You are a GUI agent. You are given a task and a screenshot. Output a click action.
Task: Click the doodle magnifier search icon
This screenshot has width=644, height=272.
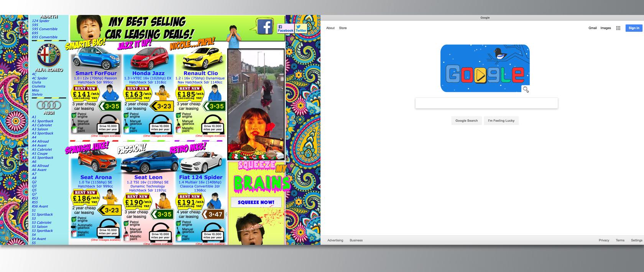[x=526, y=89]
